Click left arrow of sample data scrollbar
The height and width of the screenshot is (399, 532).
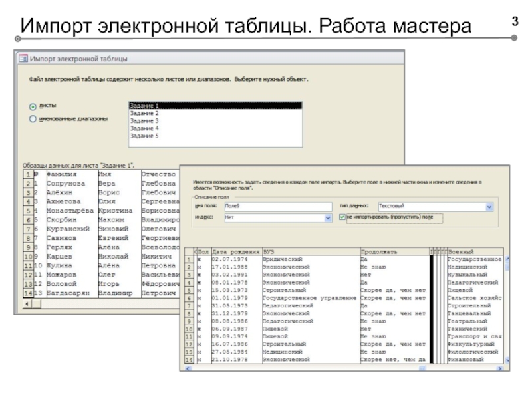[x=27, y=303]
